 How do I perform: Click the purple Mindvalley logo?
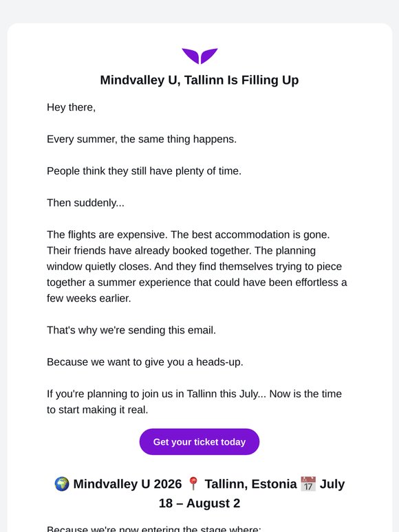(x=199, y=56)
